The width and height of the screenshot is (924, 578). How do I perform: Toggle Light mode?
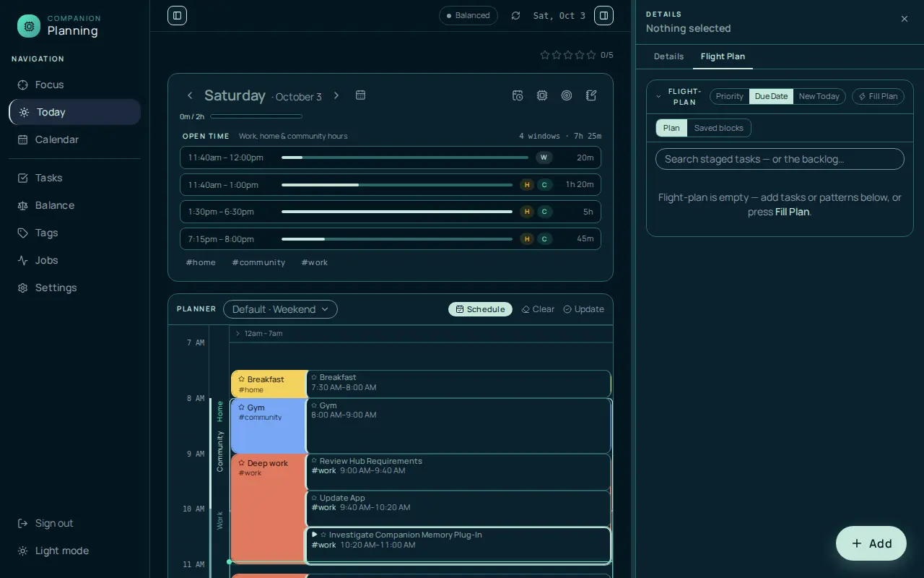coord(74,551)
